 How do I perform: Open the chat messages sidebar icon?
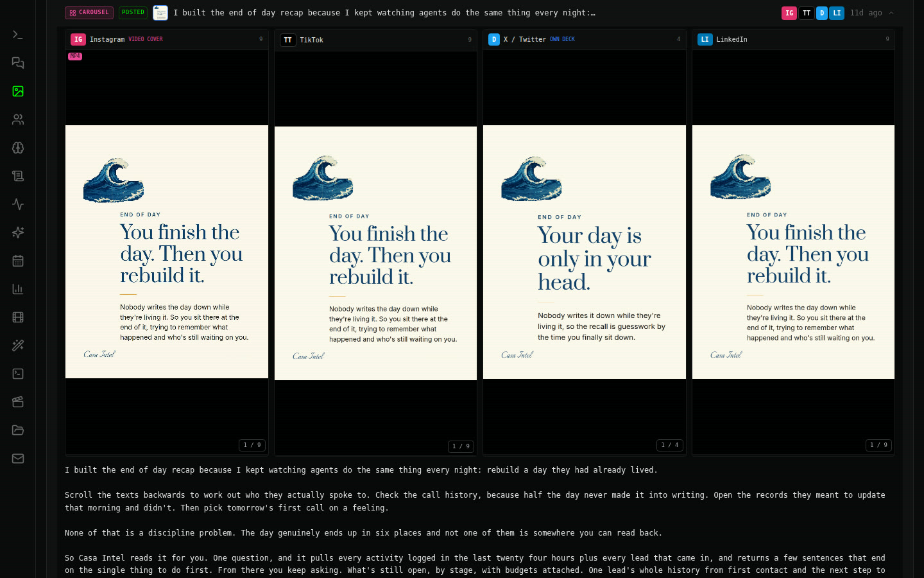click(x=18, y=63)
